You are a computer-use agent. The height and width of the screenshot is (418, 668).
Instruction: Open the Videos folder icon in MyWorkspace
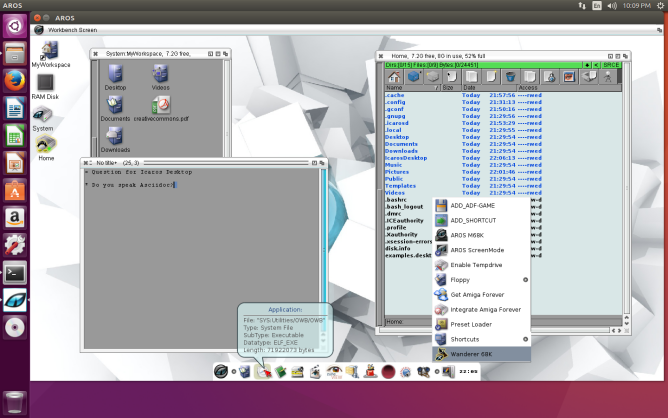pos(160,74)
